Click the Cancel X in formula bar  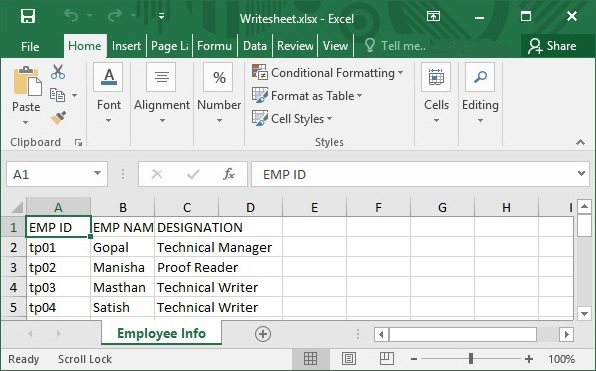coord(157,174)
